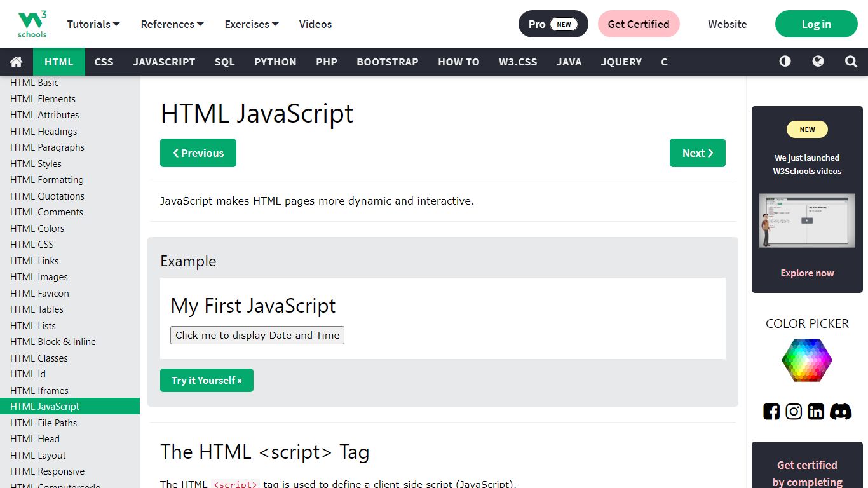Go to the Previous page button

click(198, 153)
